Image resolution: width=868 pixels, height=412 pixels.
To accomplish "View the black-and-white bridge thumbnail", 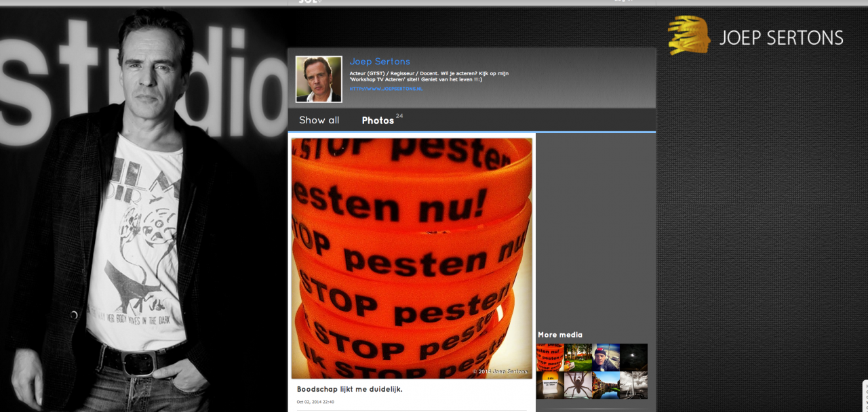I will coord(633,385).
